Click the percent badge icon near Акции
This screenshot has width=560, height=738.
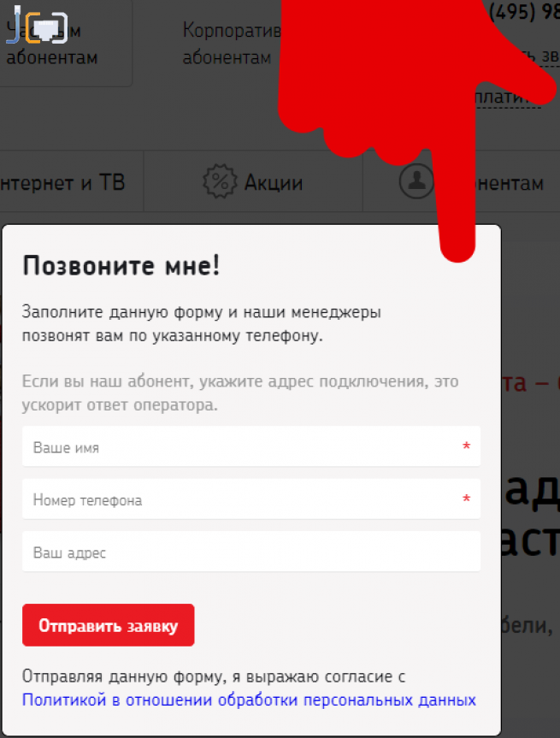(x=219, y=181)
